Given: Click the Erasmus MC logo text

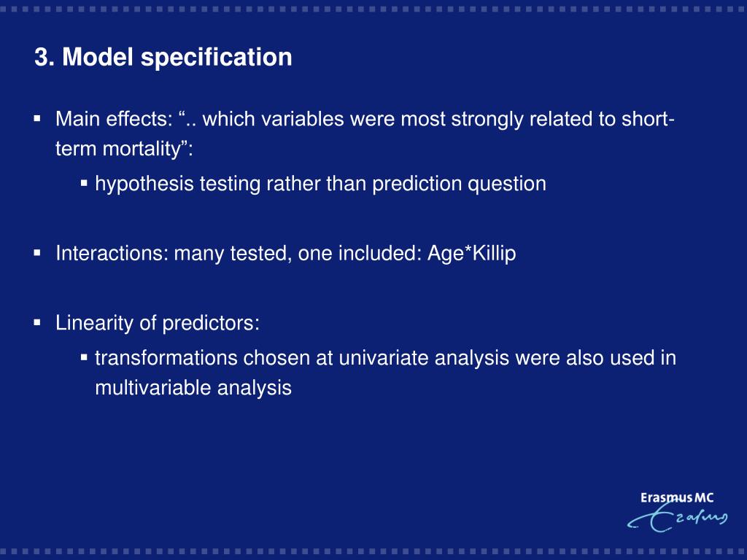Looking at the screenshot, I should pyautogui.click(x=676, y=497).
